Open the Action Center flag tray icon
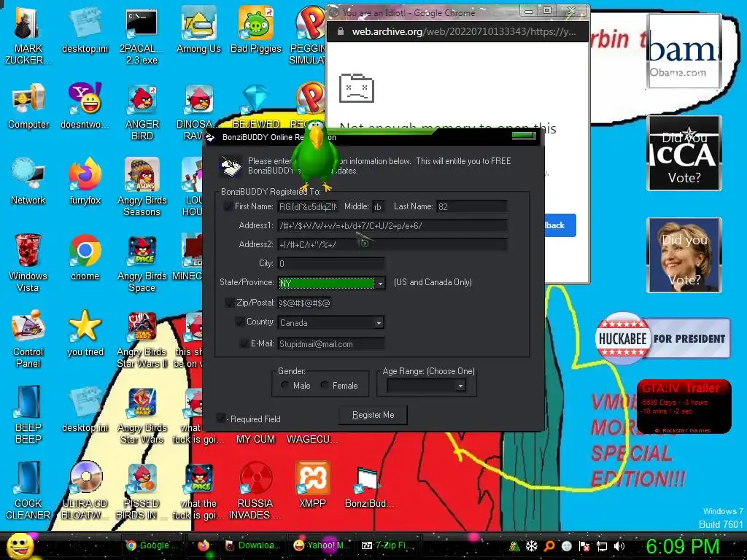747x560 pixels. [x=584, y=546]
